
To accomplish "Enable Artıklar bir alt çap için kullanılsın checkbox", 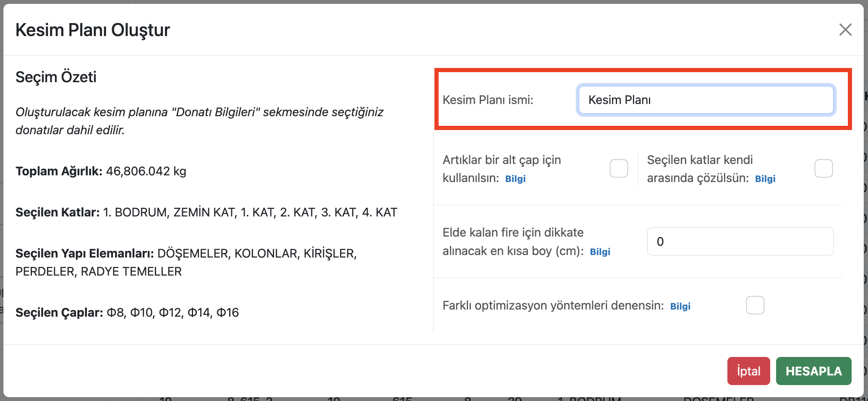I will click(x=619, y=169).
